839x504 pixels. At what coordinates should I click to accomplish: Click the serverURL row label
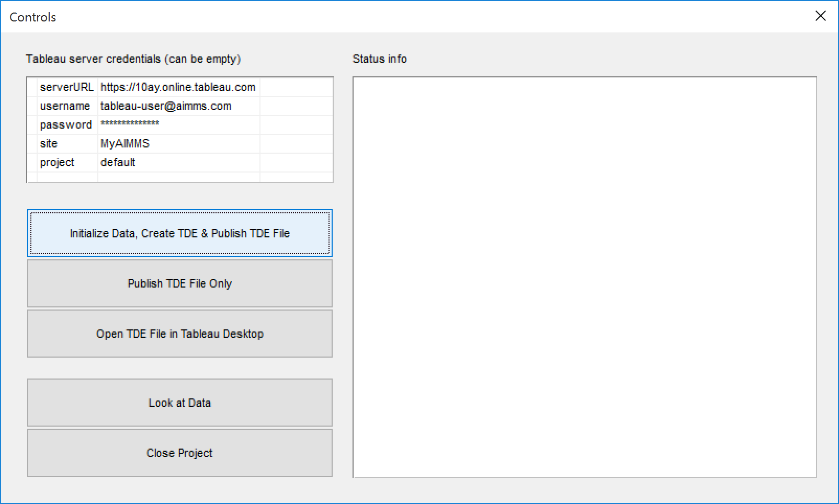coord(67,87)
